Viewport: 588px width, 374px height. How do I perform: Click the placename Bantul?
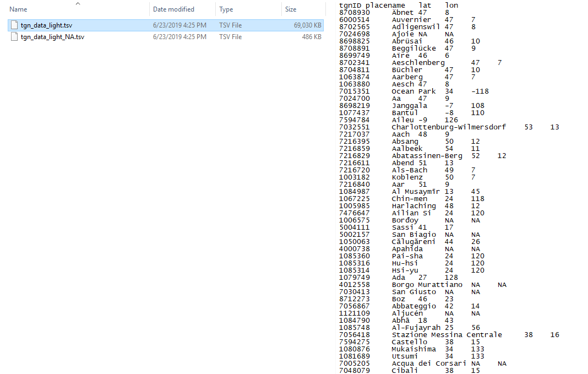(405, 112)
